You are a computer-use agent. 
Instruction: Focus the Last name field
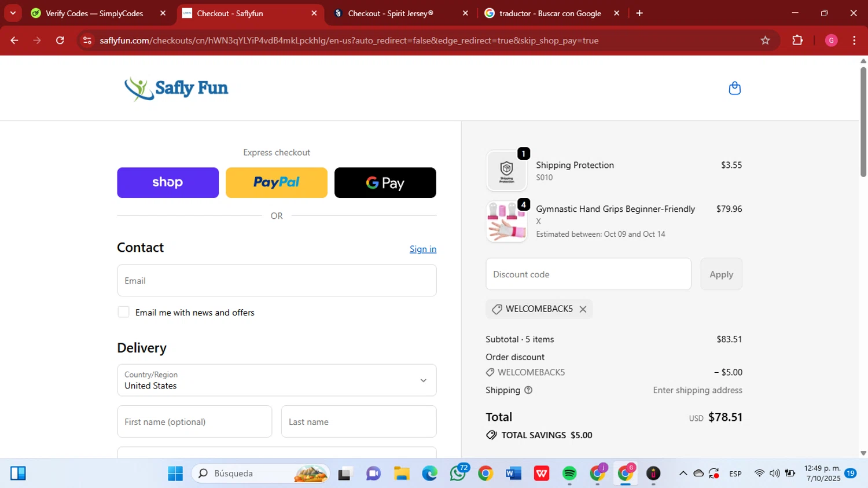359,421
